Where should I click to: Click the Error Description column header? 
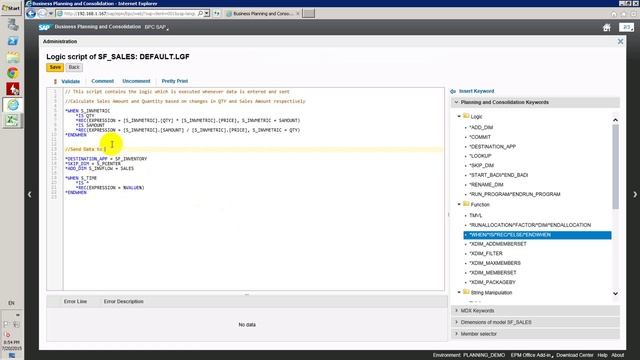tap(123, 301)
